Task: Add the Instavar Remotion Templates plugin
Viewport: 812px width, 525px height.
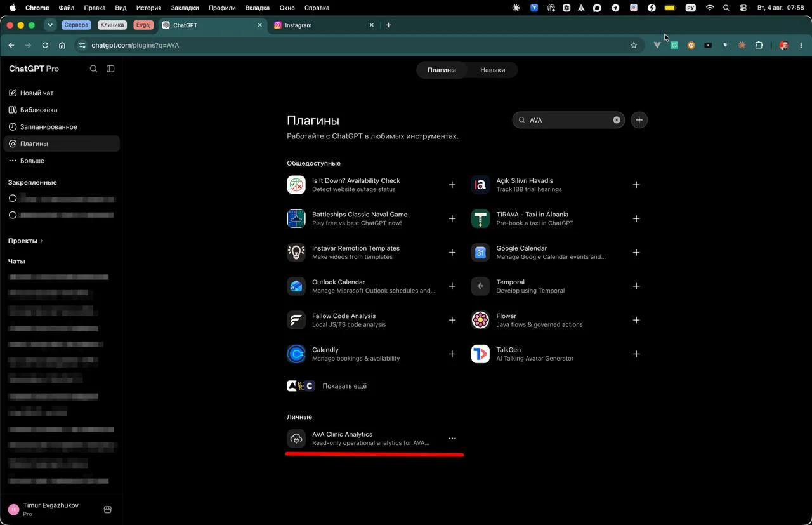Action: pos(452,253)
